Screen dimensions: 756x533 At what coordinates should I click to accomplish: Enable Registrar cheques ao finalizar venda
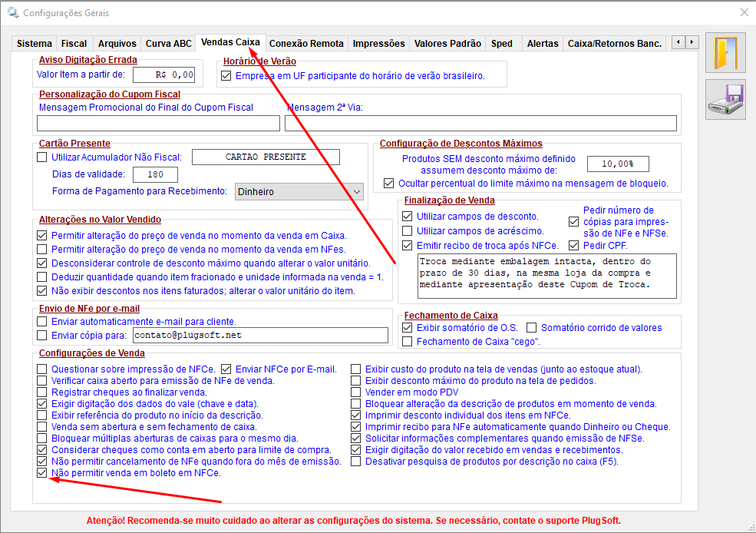[x=42, y=392]
